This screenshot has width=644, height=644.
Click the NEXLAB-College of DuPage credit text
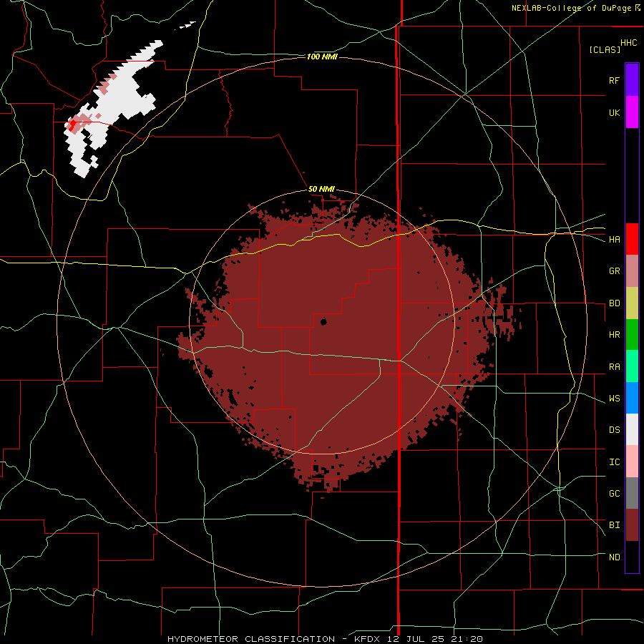point(571,8)
